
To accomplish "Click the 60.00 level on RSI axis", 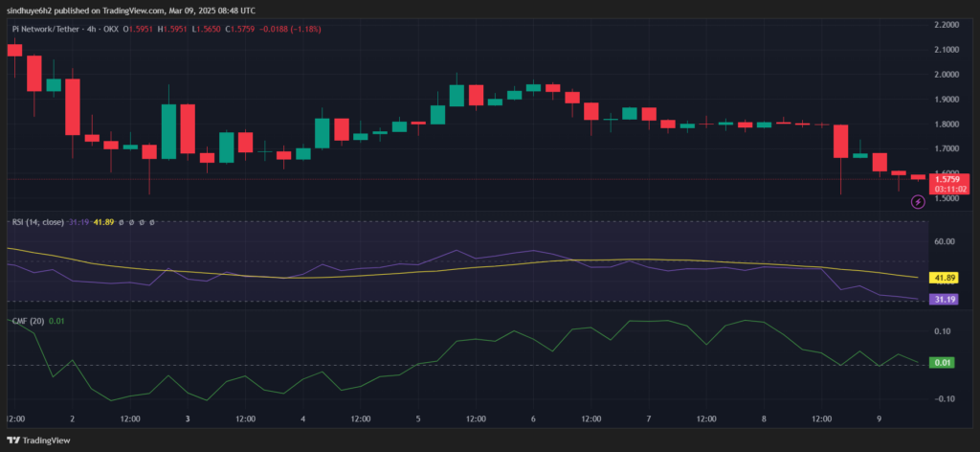I will (x=946, y=242).
